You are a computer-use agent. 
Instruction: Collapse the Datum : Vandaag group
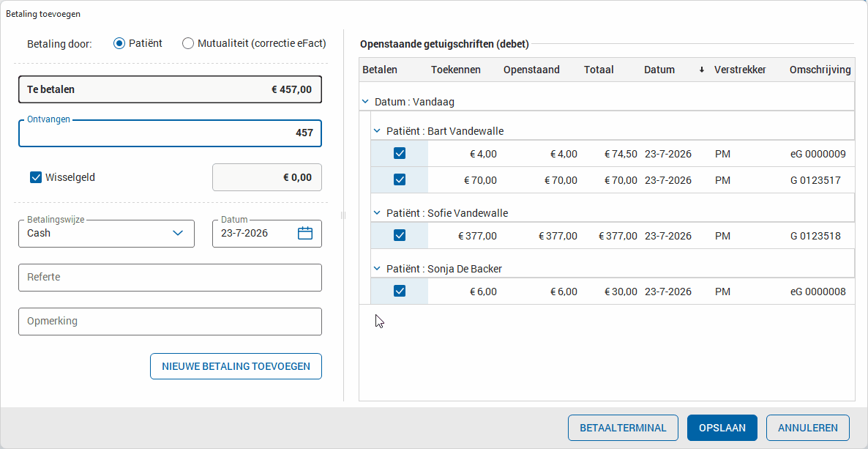click(x=364, y=102)
